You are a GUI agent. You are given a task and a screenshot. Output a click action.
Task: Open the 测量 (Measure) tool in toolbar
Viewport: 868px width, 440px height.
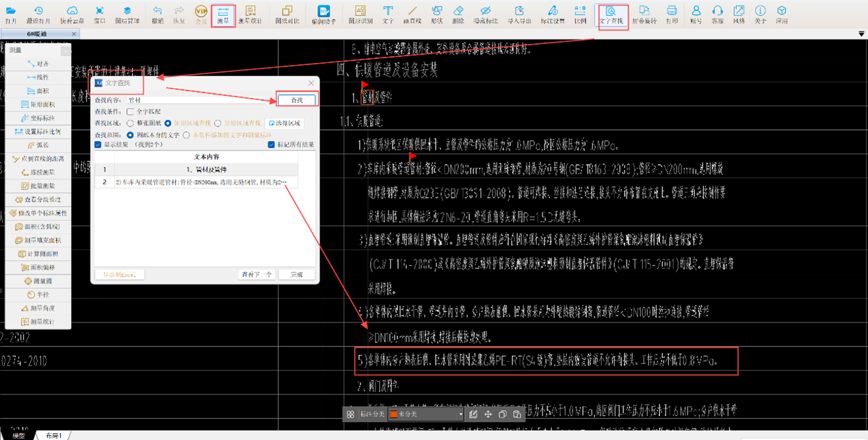(x=223, y=15)
